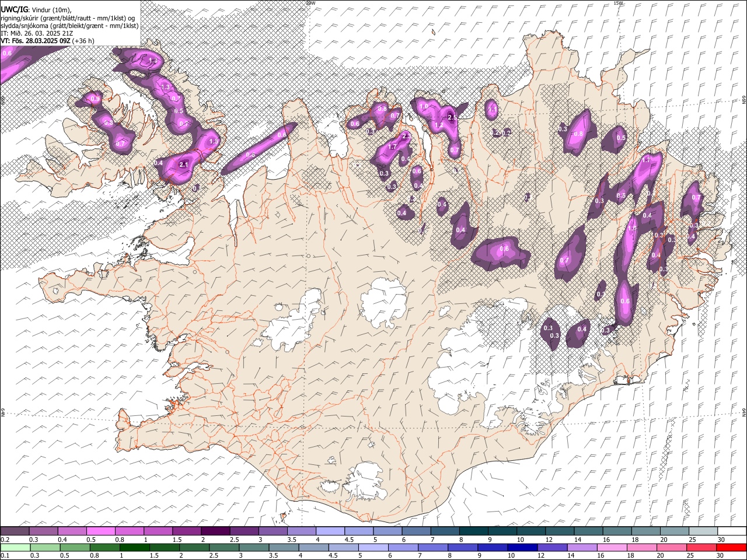This screenshot has height=560, width=747.
Task: Select the dark teal swatch above upper-row label 8
Action: click(473, 531)
